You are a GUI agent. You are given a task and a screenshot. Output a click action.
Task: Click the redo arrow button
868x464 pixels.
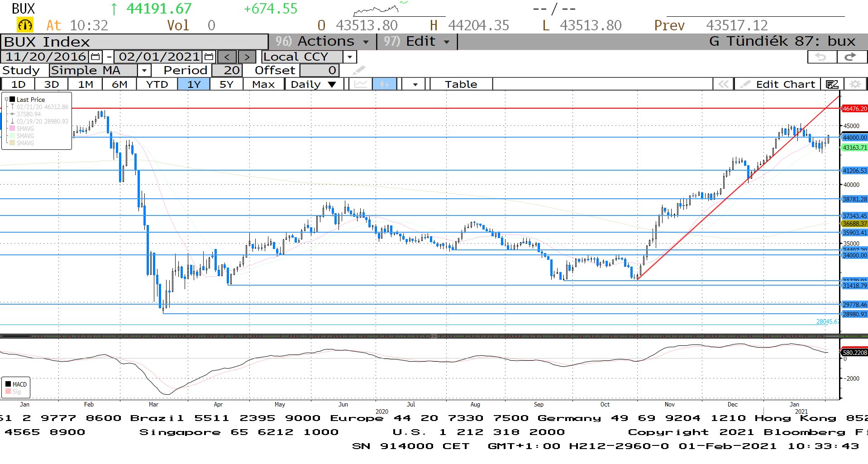coord(851,57)
